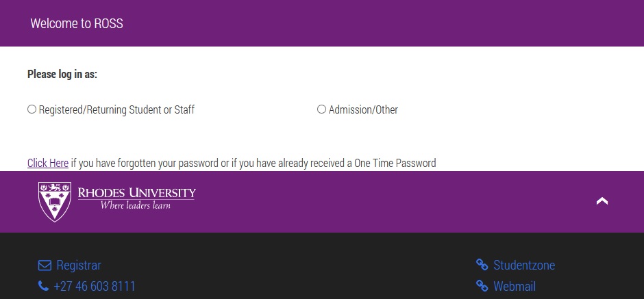Click the Rhodes University wordmark text
The image size is (644, 299).
[137, 192]
